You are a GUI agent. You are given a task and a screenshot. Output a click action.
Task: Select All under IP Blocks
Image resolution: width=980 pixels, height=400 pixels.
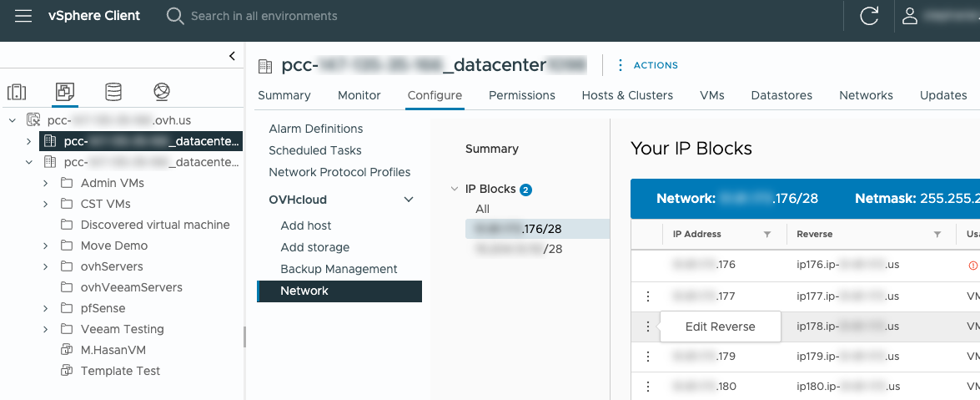click(x=483, y=209)
